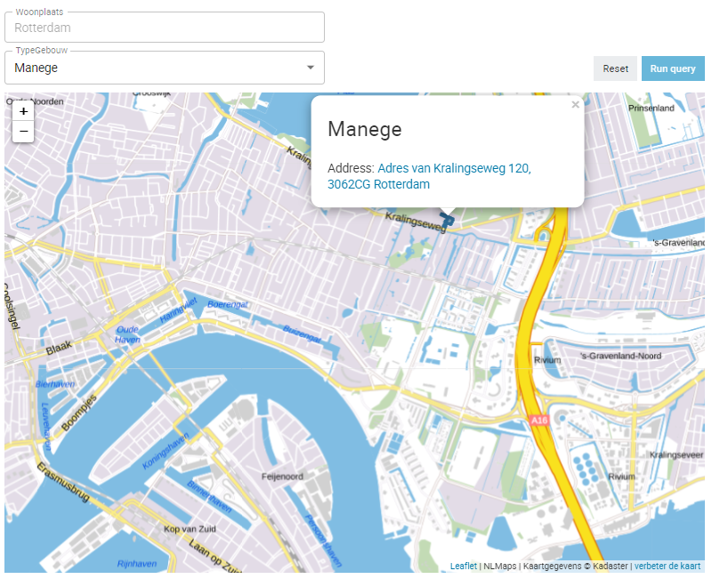The image size is (728, 579).
Task: Open the Kralingseweg 120 address link
Action: [430, 176]
